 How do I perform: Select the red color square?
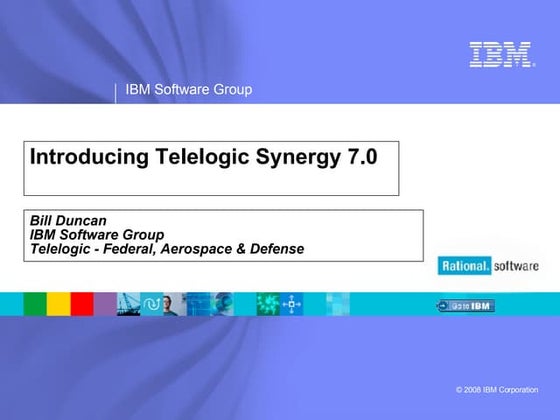point(82,304)
